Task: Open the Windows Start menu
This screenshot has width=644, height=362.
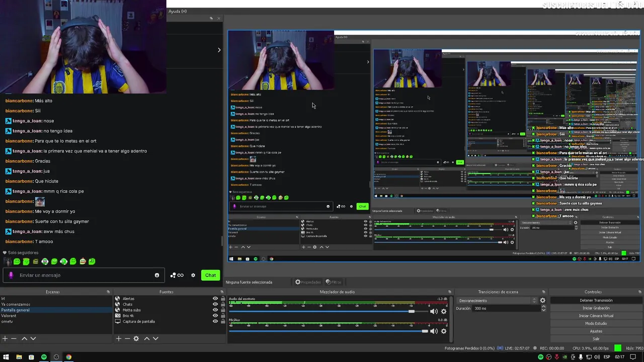Action: point(6,357)
